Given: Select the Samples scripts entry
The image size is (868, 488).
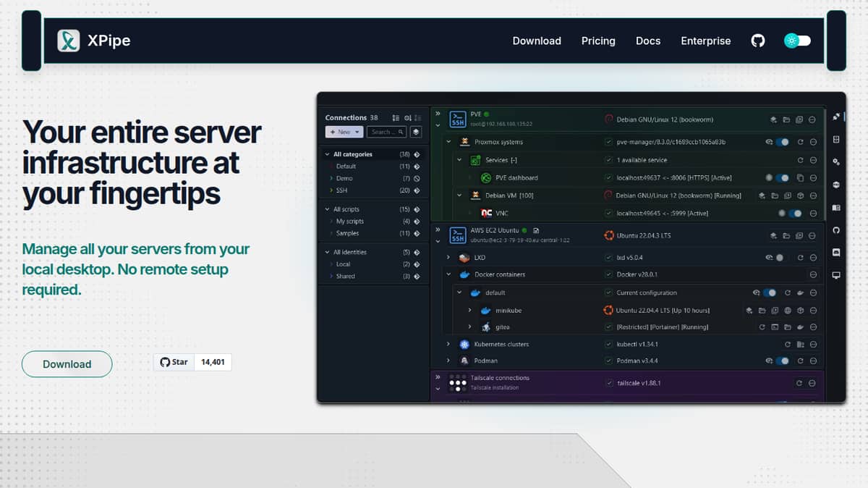Looking at the screenshot, I should click(347, 233).
